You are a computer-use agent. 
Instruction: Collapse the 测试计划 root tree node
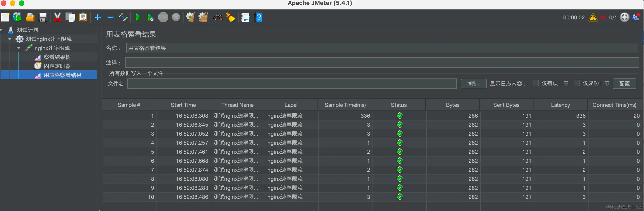2,30
